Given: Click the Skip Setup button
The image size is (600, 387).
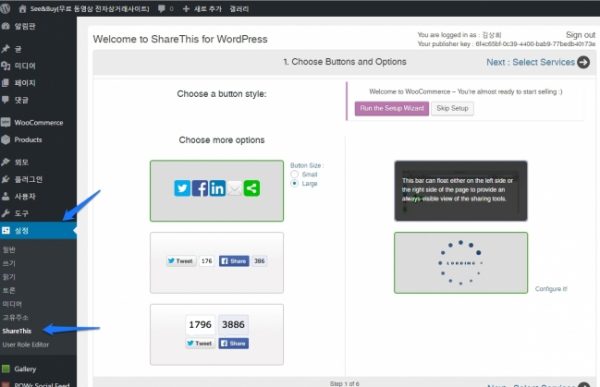Looking at the screenshot, I should click(452, 108).
